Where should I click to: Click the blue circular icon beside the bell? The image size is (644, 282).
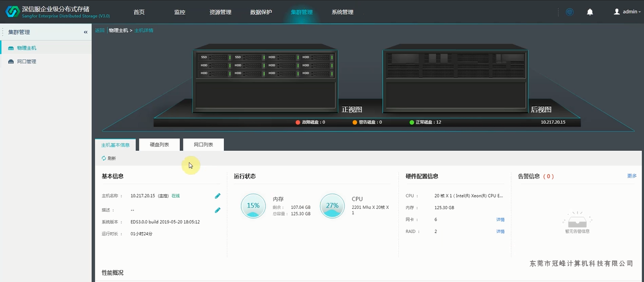(x=570, y=12)
